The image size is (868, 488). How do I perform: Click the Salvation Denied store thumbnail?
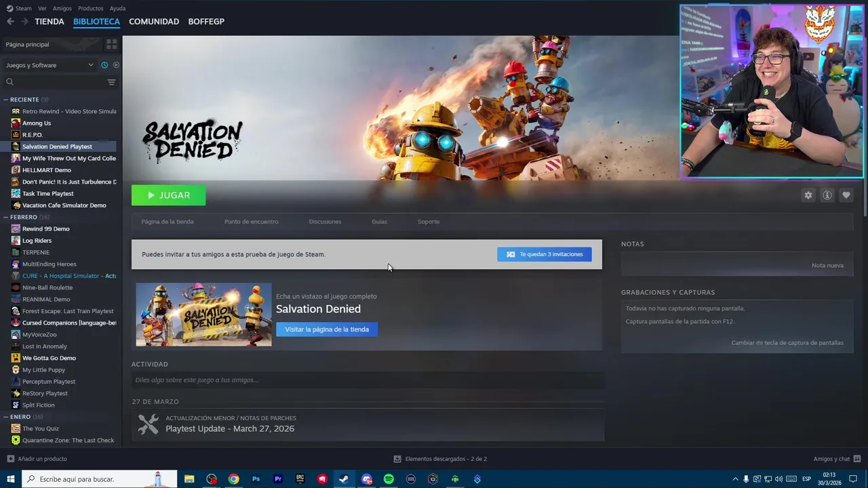click(x=203, y=314)
